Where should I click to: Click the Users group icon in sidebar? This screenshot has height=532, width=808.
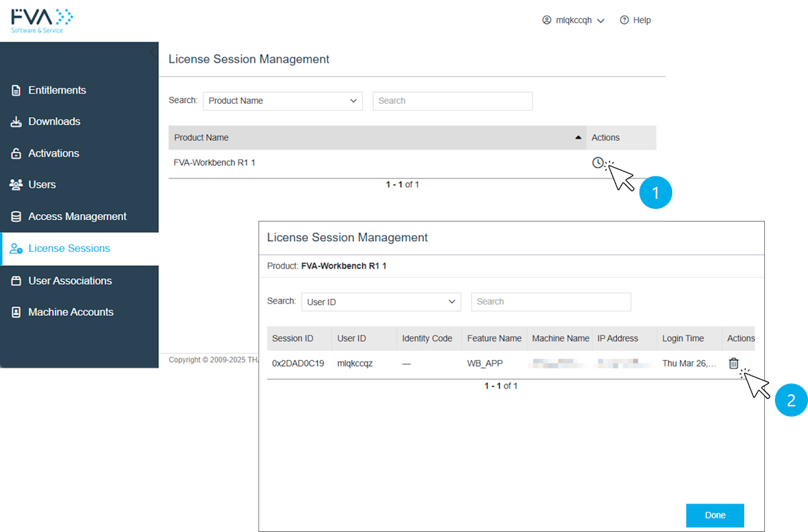(x=16, y=185)
